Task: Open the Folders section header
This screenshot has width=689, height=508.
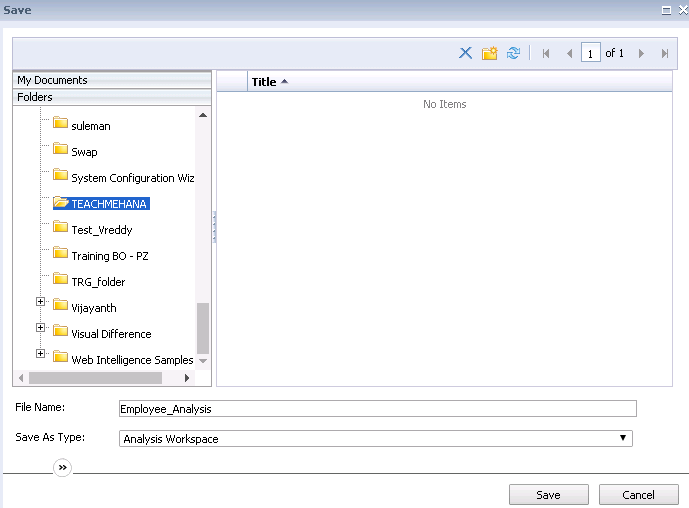Action: click(x=35, y=97)
